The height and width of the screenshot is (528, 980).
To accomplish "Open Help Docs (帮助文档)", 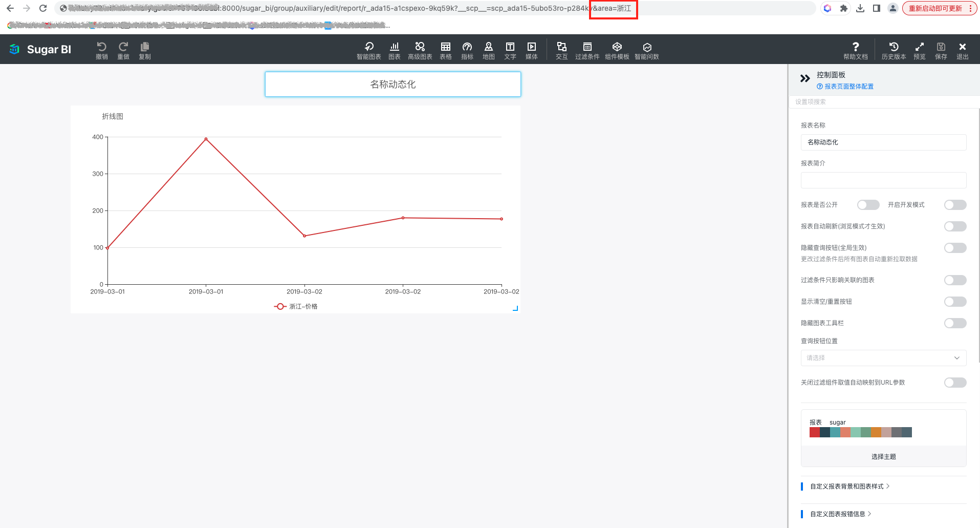I will point(855,50).
